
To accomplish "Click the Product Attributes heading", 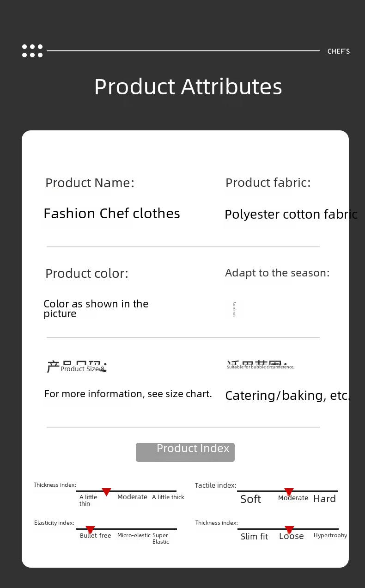I will pos(188,86).
